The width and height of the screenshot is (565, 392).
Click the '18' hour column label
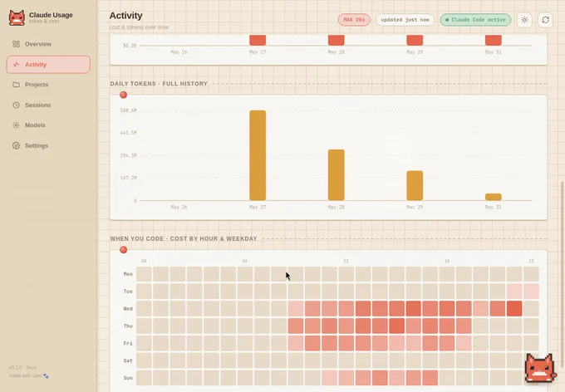click(x=447, y=261)
